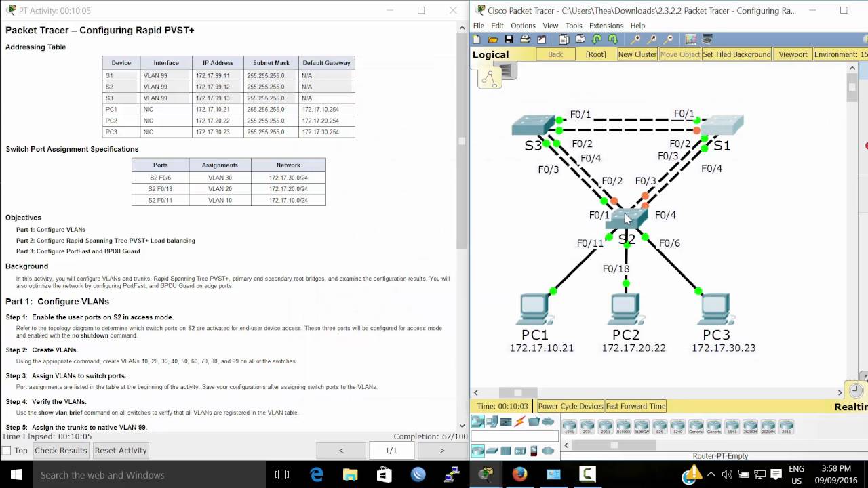The image size is (868, 488).
Task: Click the PC3 computer icon
Action: (x=715, y=309)
